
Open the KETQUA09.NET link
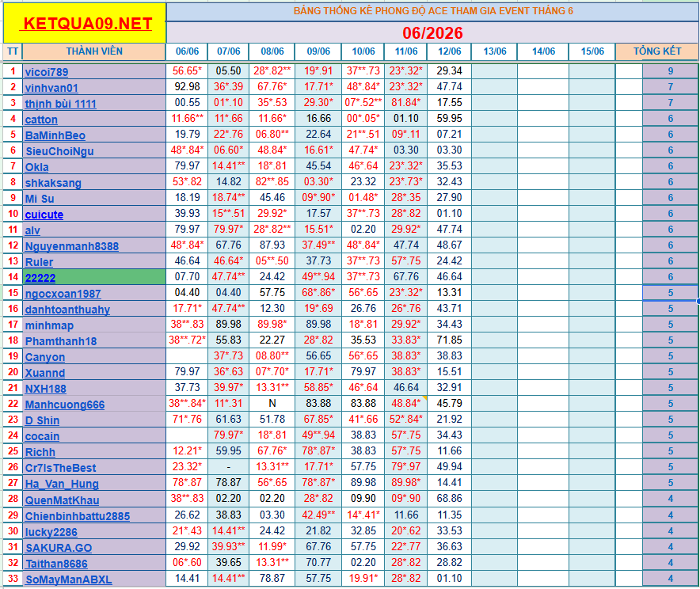(87, 24)
